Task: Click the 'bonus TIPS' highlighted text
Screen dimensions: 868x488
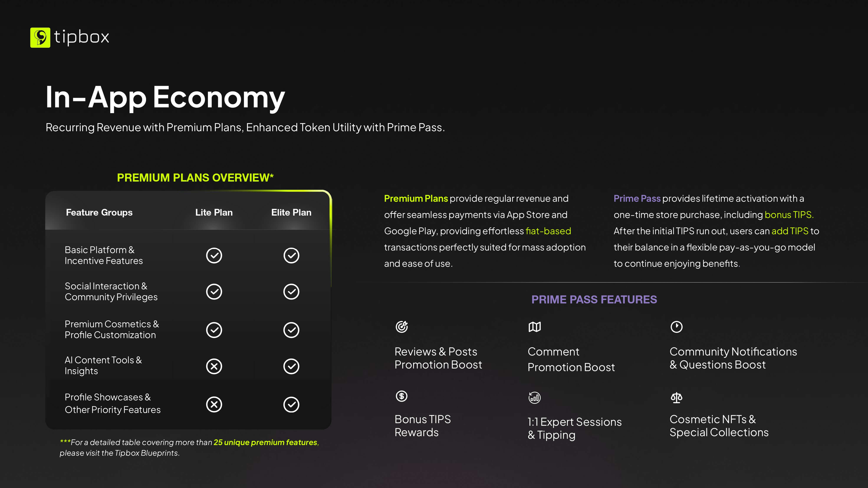Action: (x=789, y=215)
